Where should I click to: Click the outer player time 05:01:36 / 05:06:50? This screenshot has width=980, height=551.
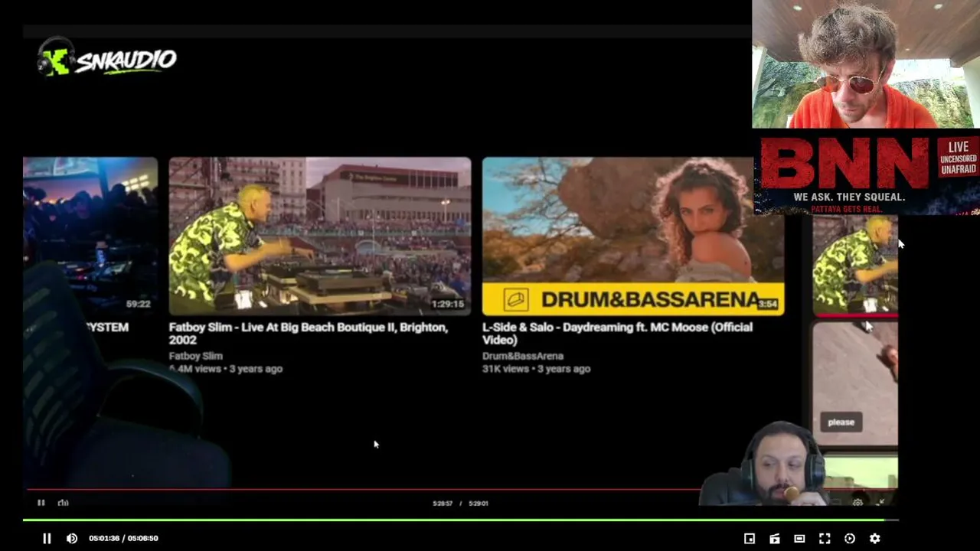123,538
